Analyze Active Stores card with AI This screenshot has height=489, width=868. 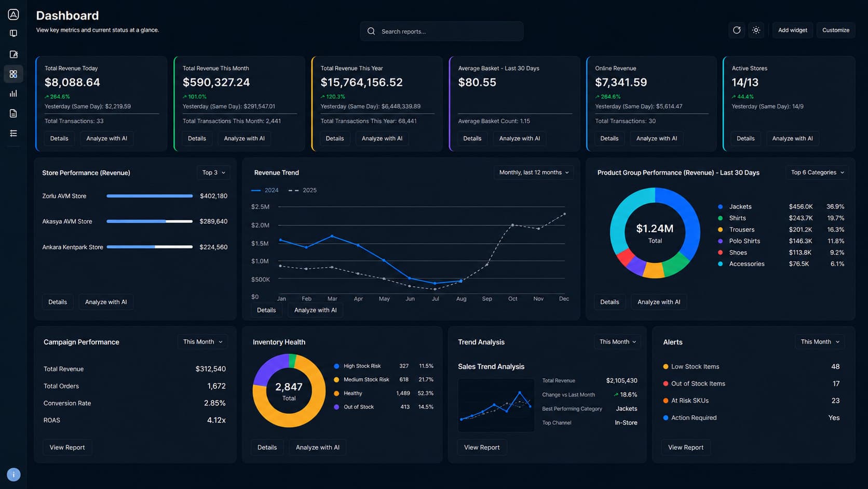point(792,139)
